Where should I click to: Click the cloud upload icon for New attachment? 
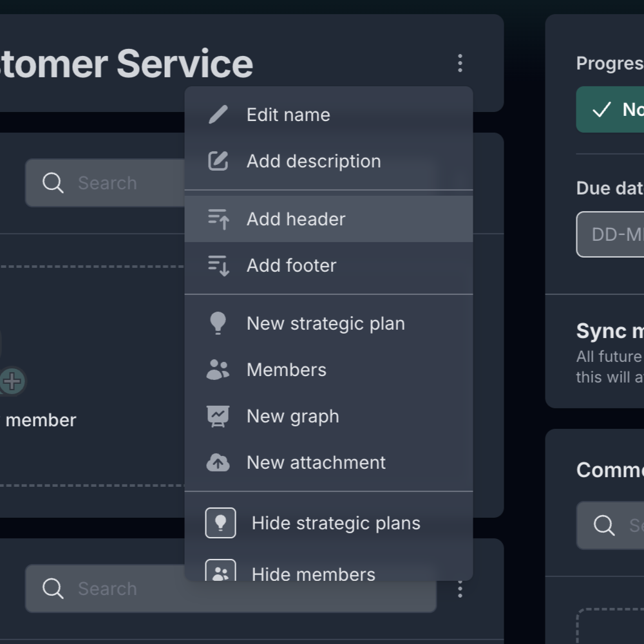pos(218,462)
